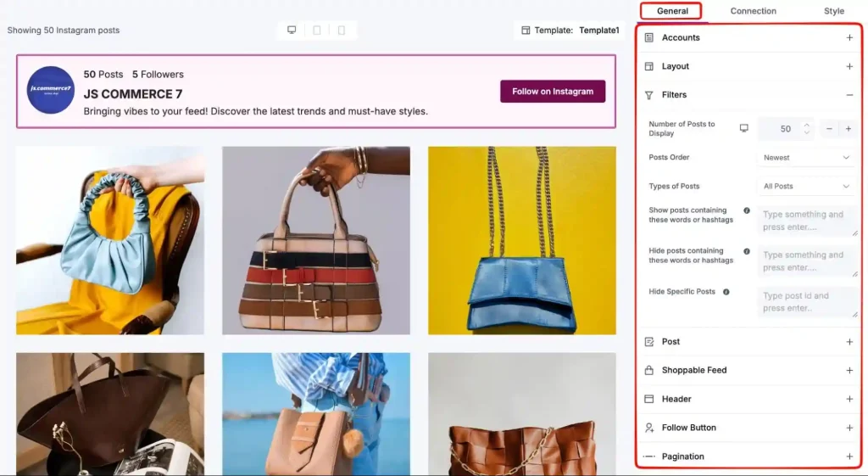Image resolution: width=868 pixels, height=476 pixels.
Task: Click the JS COMMERCE 7 profile name
Action: point(133,93)
